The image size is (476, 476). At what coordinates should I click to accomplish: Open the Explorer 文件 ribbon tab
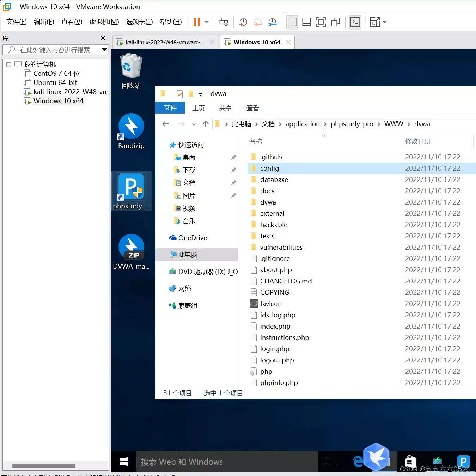tap(170, 108)
